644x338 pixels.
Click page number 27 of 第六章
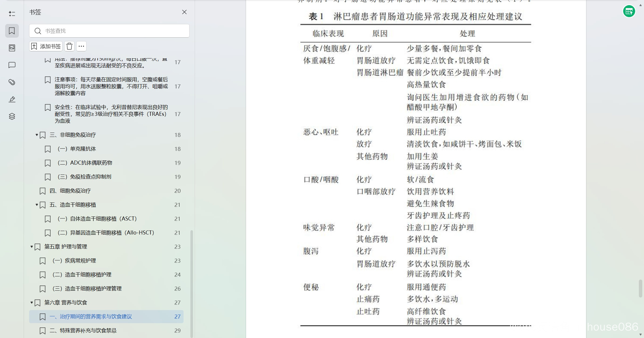click(x=177, y=303)
